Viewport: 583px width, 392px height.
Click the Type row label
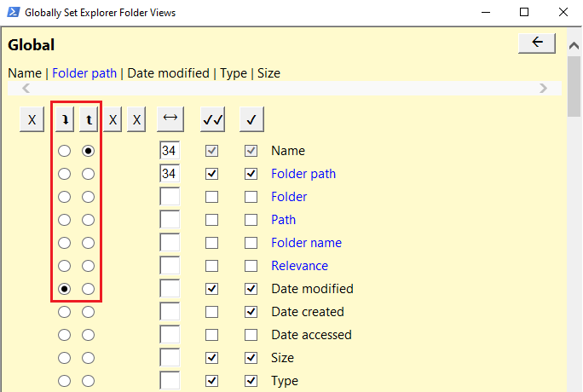pyautogui.click(x=285, y=381)
